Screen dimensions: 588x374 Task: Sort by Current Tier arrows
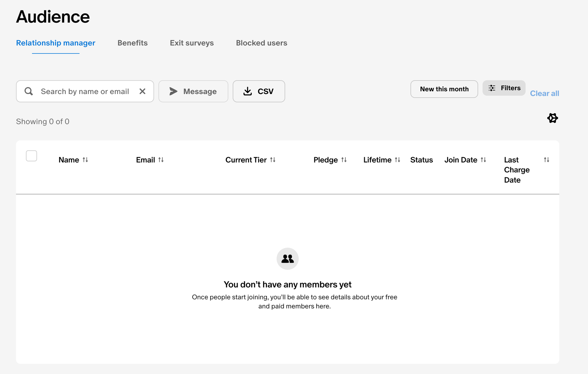(273, 160)
